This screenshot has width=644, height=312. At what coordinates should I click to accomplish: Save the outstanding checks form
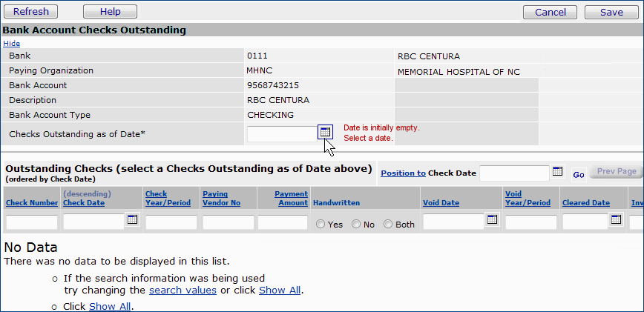(611, 12)
